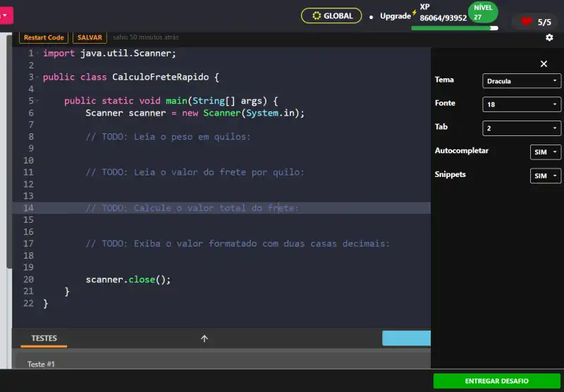Click the XP 86064/93952 counter
Screen dimensions: 564x392
tap(443, 13)
